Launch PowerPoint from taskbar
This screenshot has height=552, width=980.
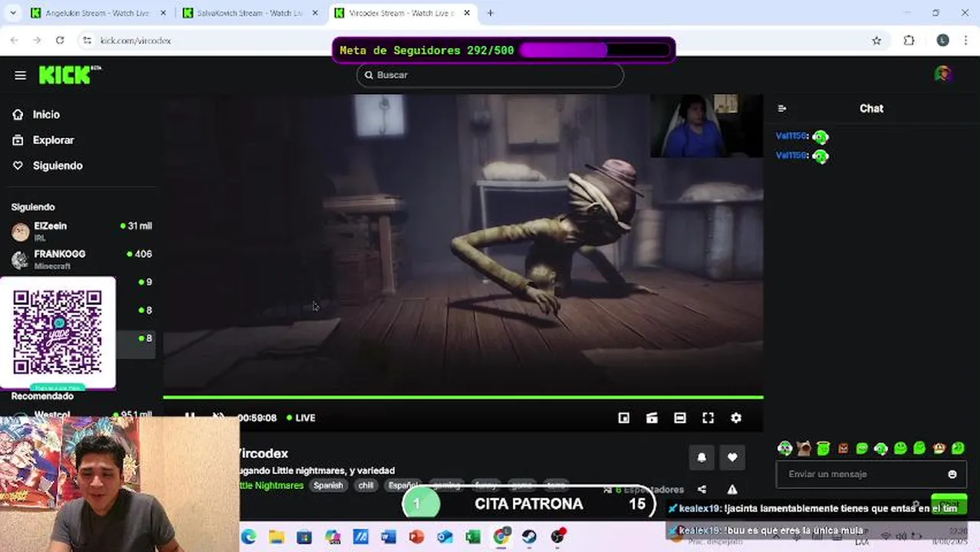[416, 537]
